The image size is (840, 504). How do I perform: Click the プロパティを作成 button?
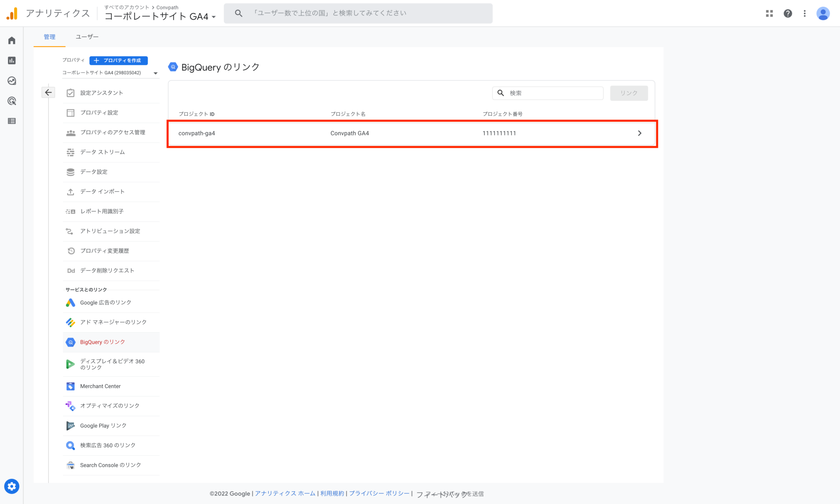tap(119, 60)
